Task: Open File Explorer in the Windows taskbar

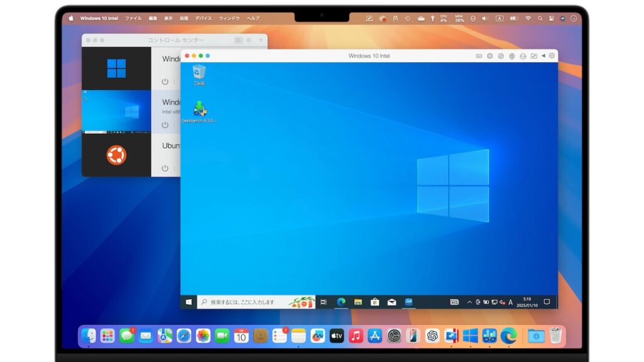Action: pos(358,302)
